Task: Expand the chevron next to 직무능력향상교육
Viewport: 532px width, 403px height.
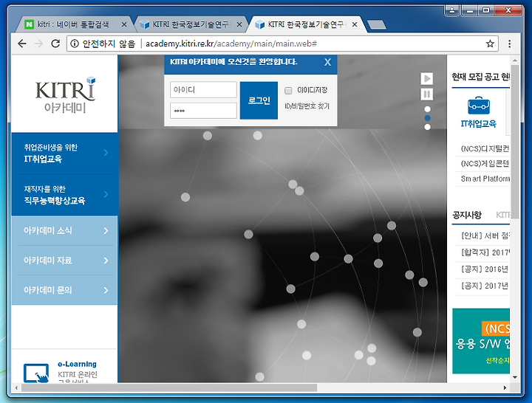Action: coord(106,194)
